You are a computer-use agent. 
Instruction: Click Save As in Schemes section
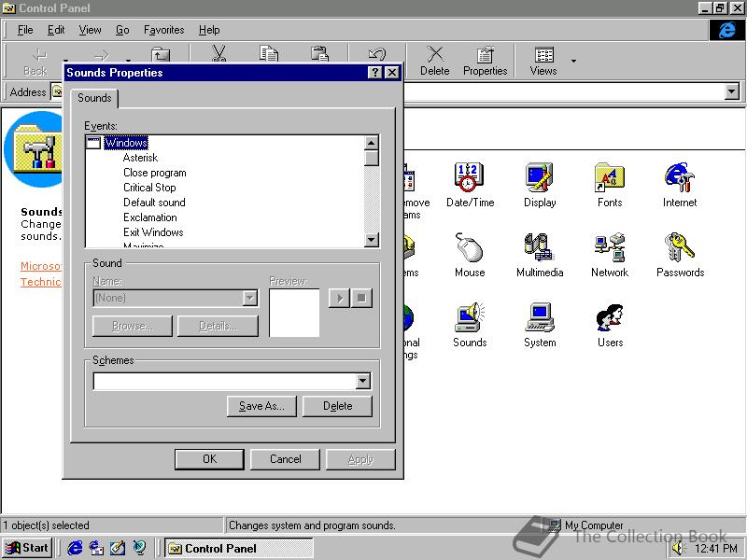tap(261, 406)
